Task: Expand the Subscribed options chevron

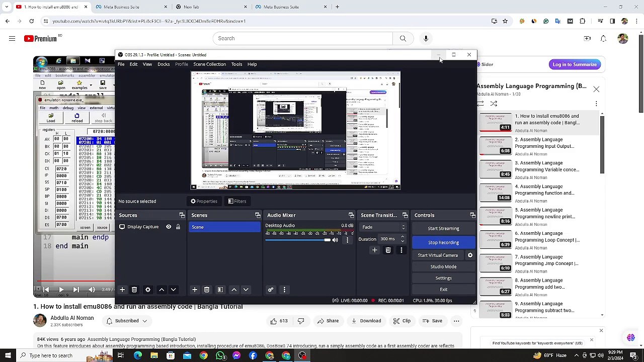Action: click(x=145, y=321)
